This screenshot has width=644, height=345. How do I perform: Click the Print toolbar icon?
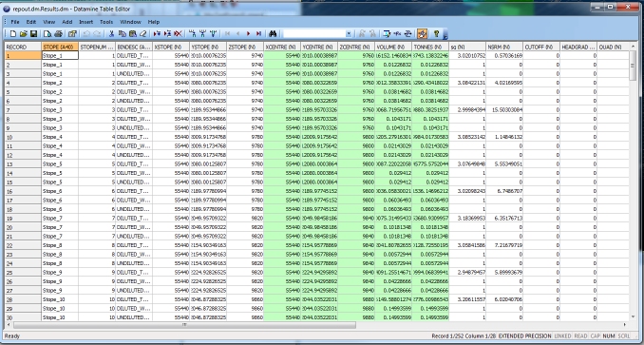click(x=58, y=33)
